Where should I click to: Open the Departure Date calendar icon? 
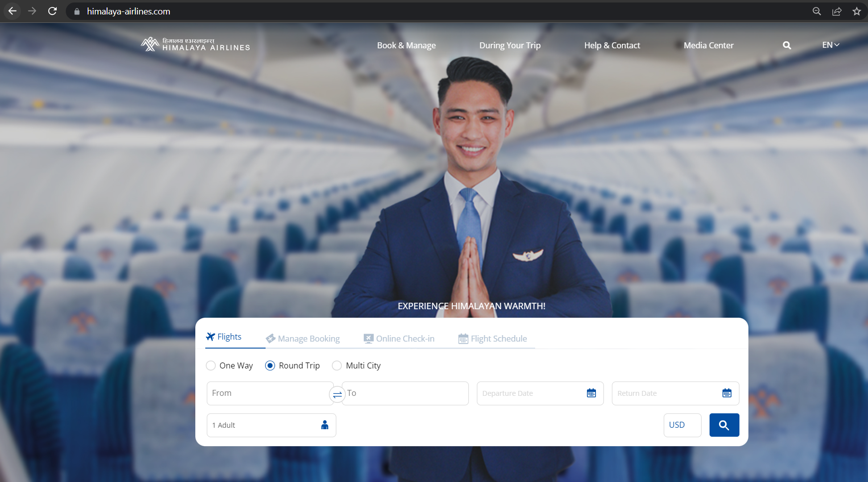coord(591,393)
